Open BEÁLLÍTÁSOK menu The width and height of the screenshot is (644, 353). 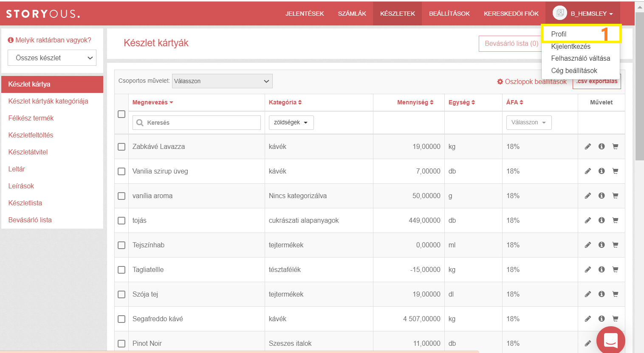pyautogui.click(x=449, y=14)
